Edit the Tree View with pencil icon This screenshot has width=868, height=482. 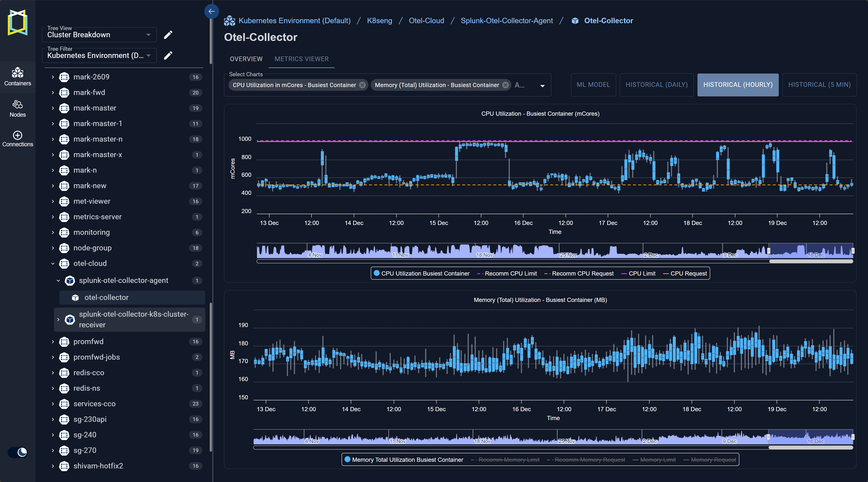pos(168,35)
